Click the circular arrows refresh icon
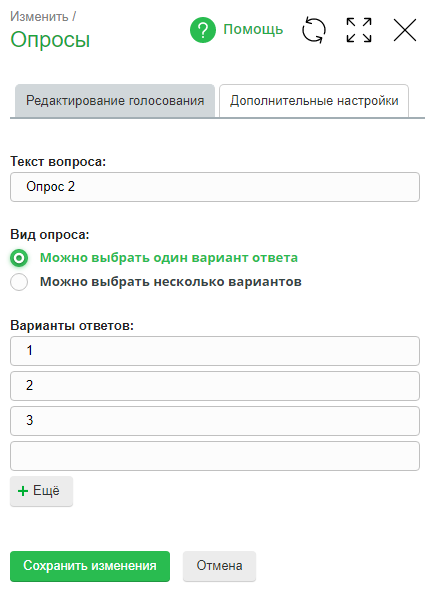This screenshot has width=433, height=595. click(314, 30)
